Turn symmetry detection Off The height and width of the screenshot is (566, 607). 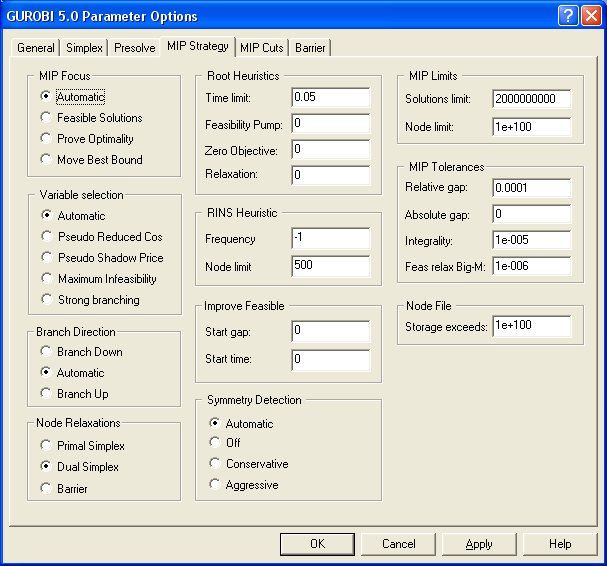coord(225,442)
